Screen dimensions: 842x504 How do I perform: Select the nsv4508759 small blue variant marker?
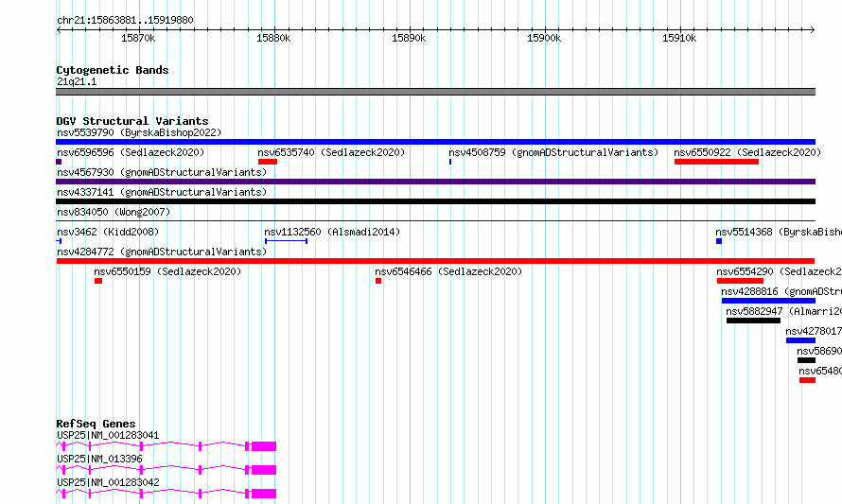pyautogui.click(x=450, y=162)
